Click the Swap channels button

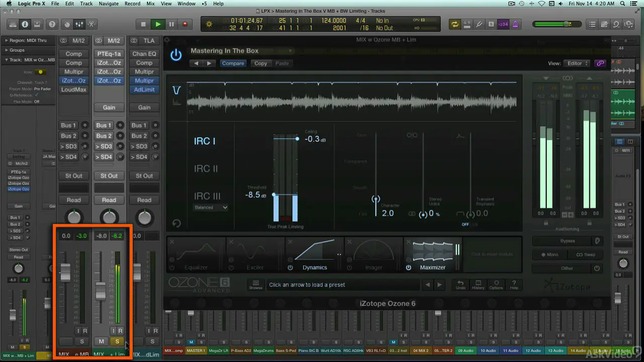(x=586, y=254)
